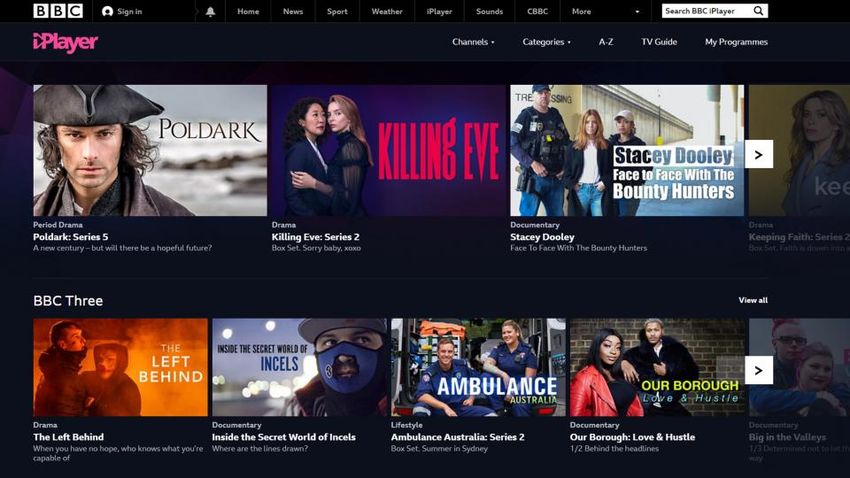Click the Sign in link
The image size is (850, 478).
tap(130, 11)
